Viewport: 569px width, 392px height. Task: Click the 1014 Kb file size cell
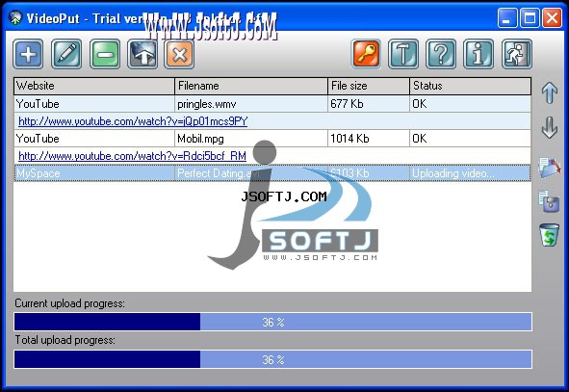(369, 139)
